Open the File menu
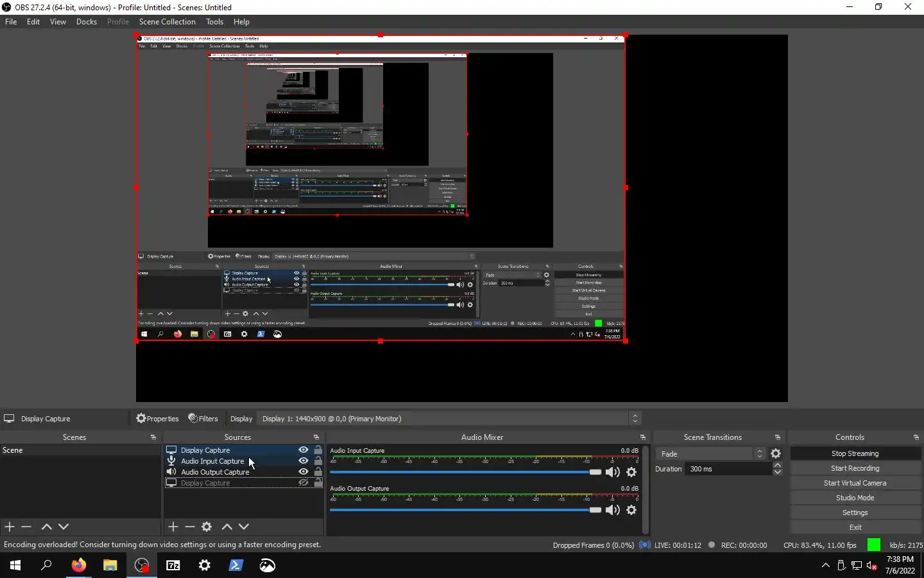The image size is (924, 578). coord(11,22)
